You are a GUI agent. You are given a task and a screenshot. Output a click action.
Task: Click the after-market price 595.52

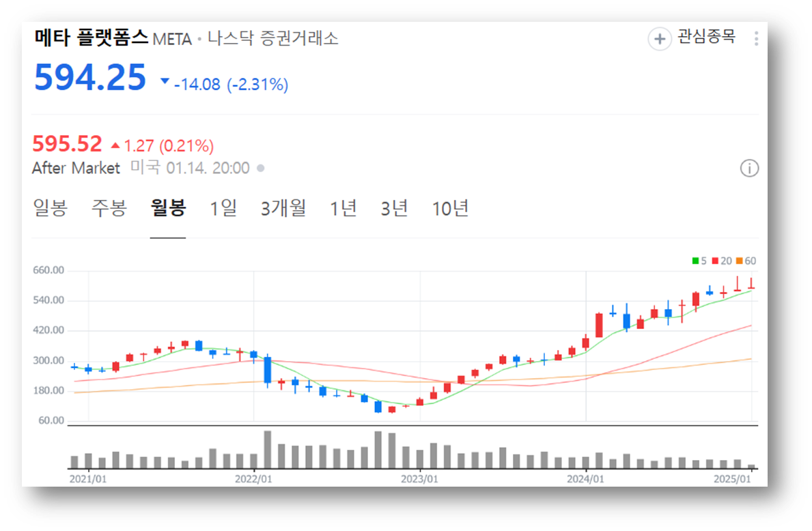coord(67,144)
